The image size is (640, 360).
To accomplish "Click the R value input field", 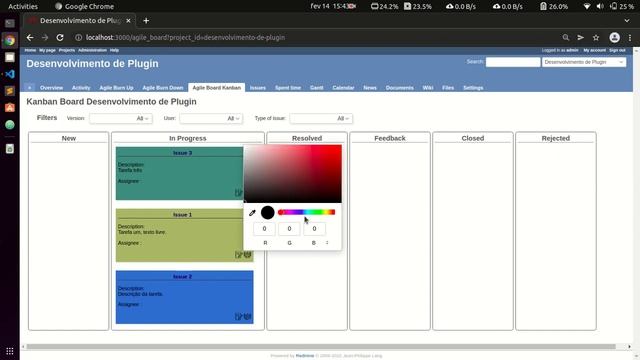I will point(264,229).
